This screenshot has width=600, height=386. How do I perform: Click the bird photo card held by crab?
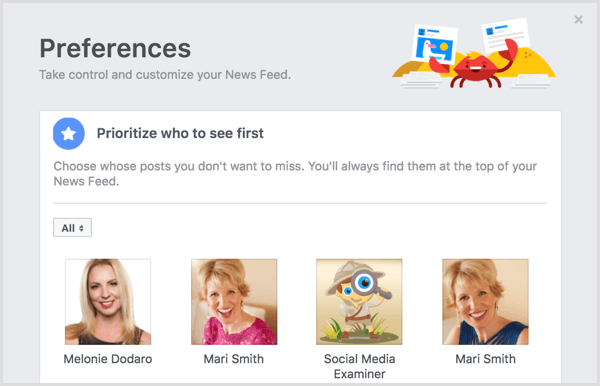(435, 44)
